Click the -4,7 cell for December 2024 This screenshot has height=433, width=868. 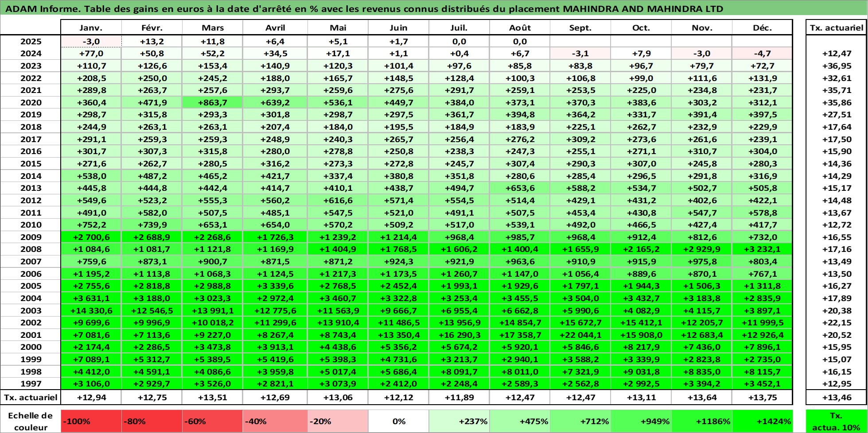[762, 54]
